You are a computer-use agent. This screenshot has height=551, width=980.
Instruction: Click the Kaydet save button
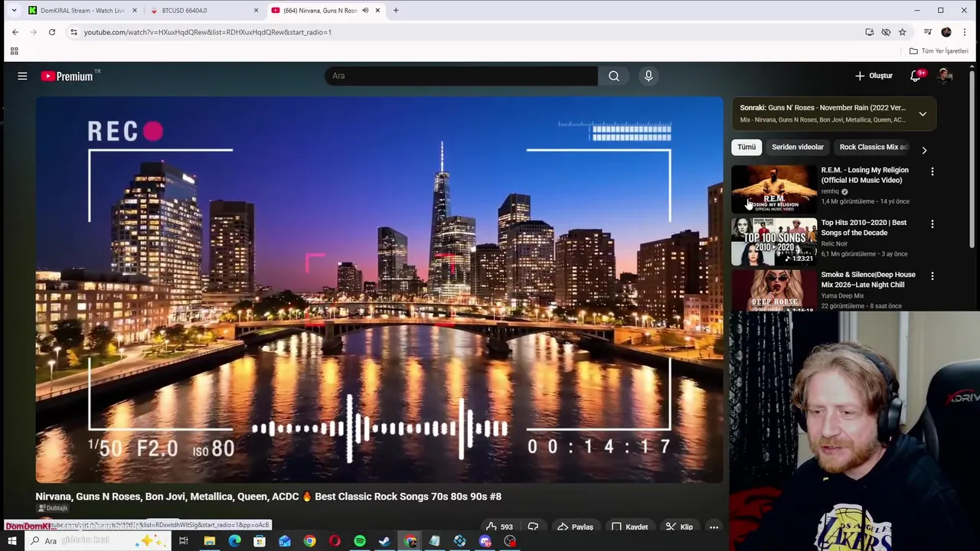tap(630, 527)
